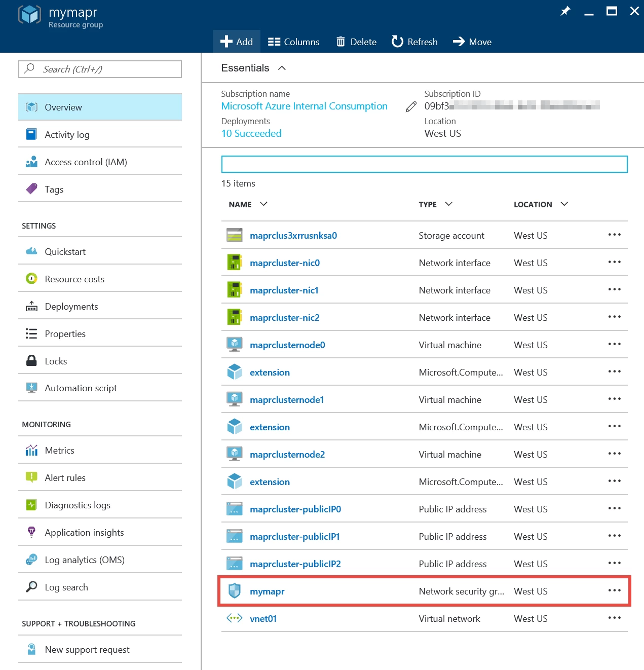The image size is (644, 670).
Task: Open more options for maprcluster-publicIP2
Action: [614, 563]
